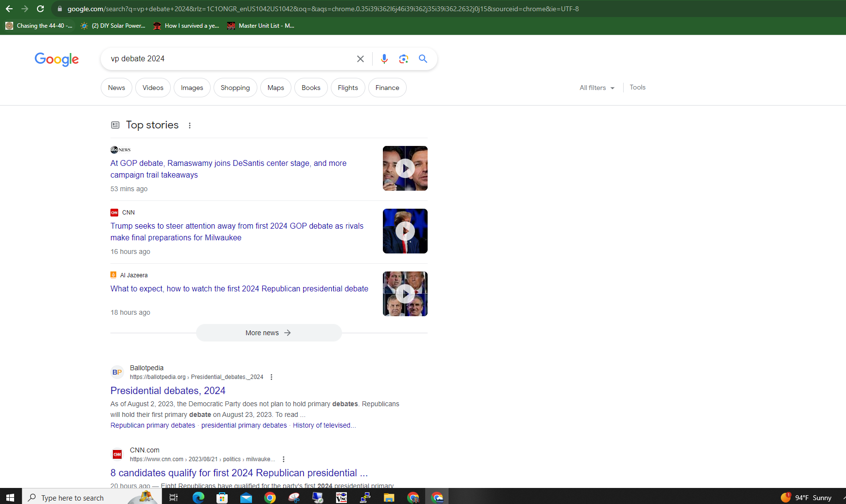Open Top stories three-dot menu
The image size is (846, 504).
pyautogui.click(x=190, y=126)
